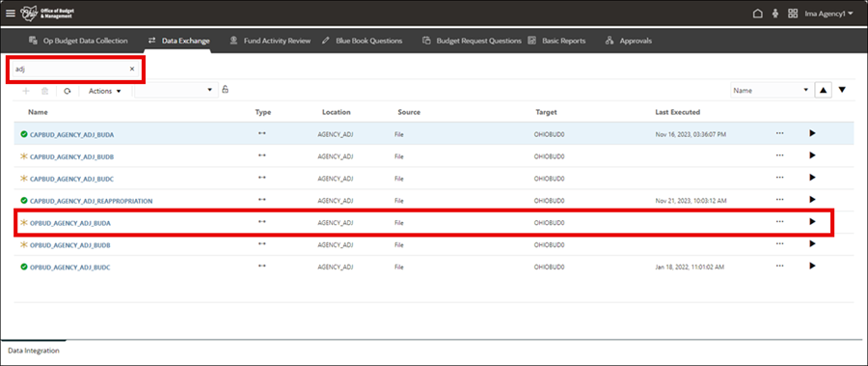
Task: Open the ellipsis menu for CAPBUD_AGENCY_ADJ_BUDC
Action: tap(779, 177)
